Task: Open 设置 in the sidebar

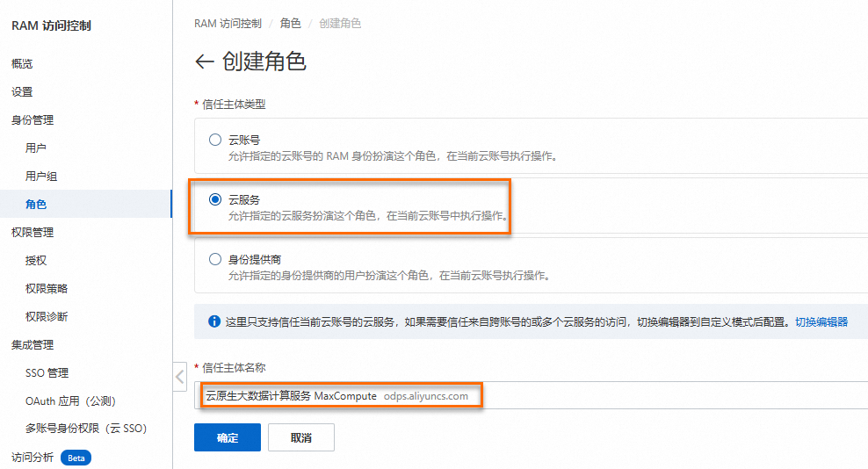Action: point(22,92)
